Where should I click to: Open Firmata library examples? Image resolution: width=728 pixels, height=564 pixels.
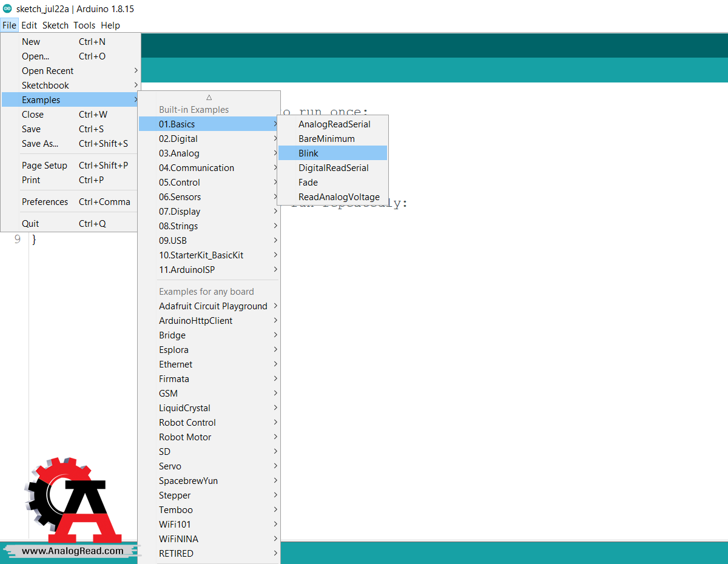[209, 379]
